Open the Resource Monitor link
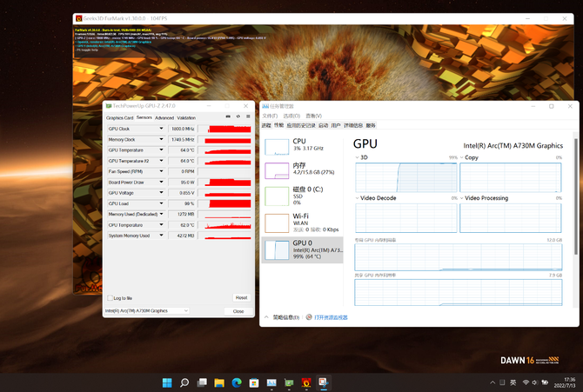The height and width of the screenshot is (392, 583). [x=331, y=317]
